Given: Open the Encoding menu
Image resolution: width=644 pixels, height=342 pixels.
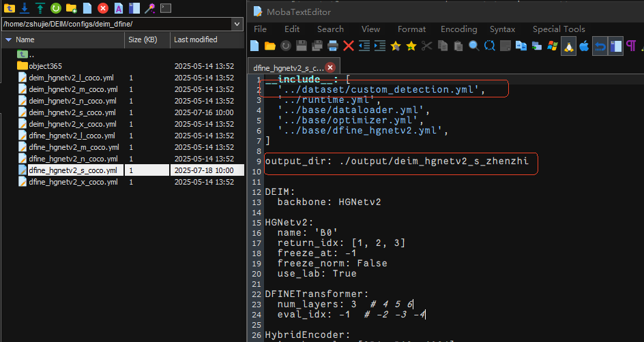Looking at the screenshot, I should pos(458,29).
